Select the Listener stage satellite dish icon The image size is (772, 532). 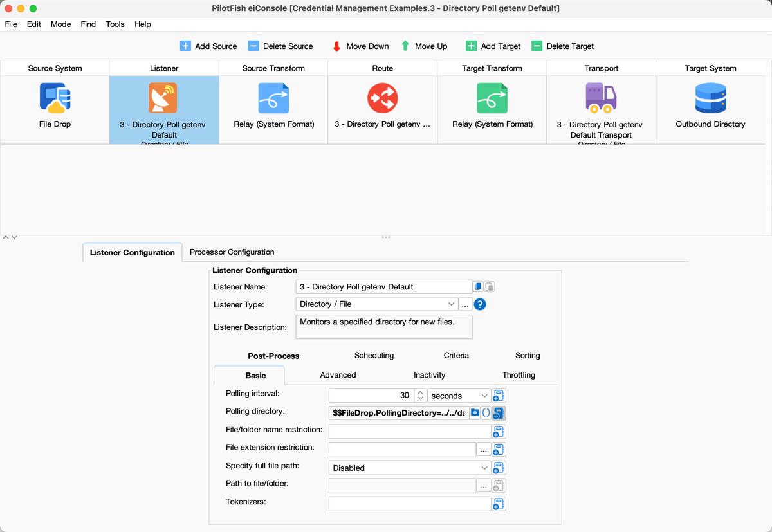(163, 98)
